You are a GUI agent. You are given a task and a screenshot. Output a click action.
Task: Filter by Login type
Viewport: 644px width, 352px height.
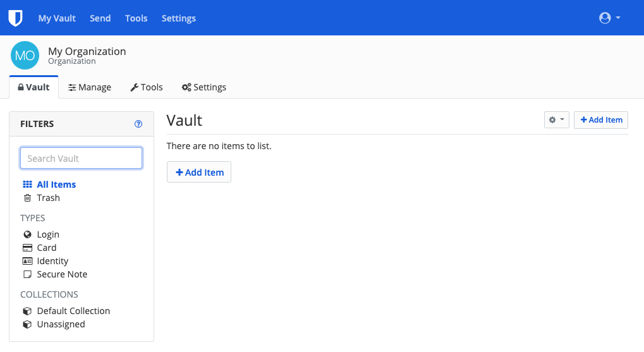pyautogui.click(x=48, y=234)
